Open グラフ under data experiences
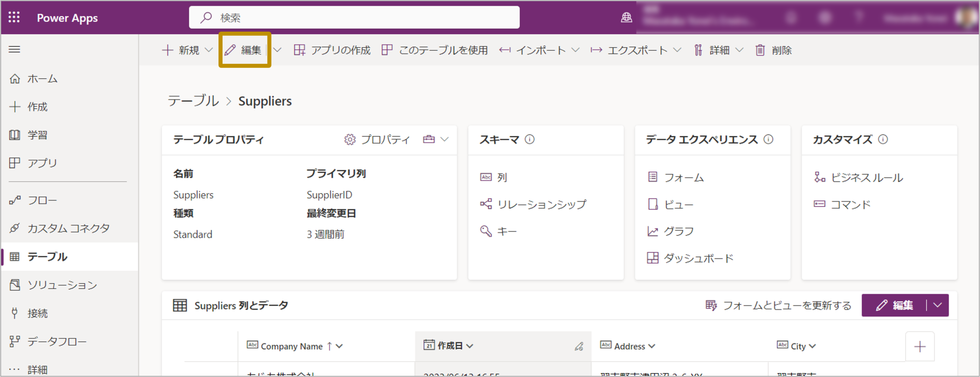The width and height of the screenshot is (980, 377). [671, 231]
